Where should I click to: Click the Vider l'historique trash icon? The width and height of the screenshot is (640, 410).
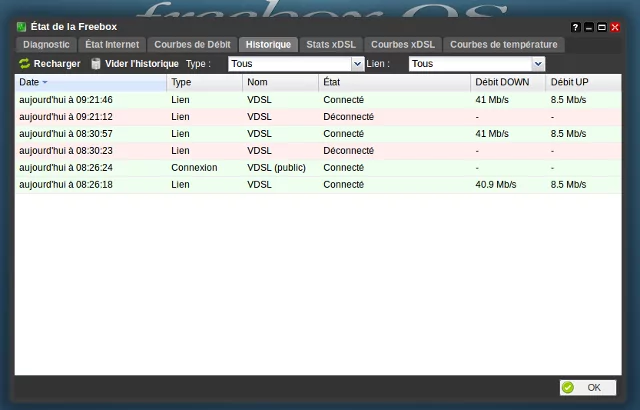point(96,64)
